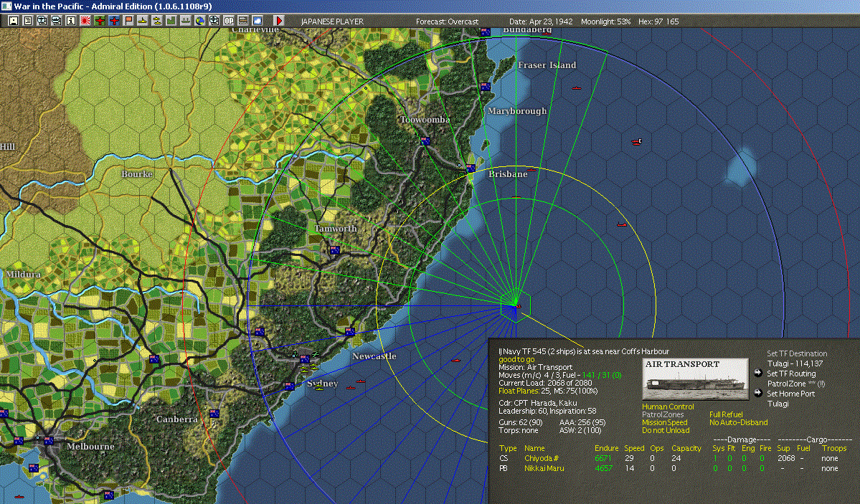
Task: Click the grey ship with arrows icon
Action: (x=186, y=21)
